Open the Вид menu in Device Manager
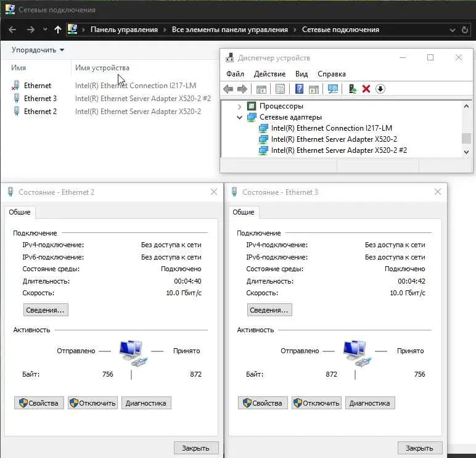This screenshot has width=476, height=458. [x=302, y=74]
